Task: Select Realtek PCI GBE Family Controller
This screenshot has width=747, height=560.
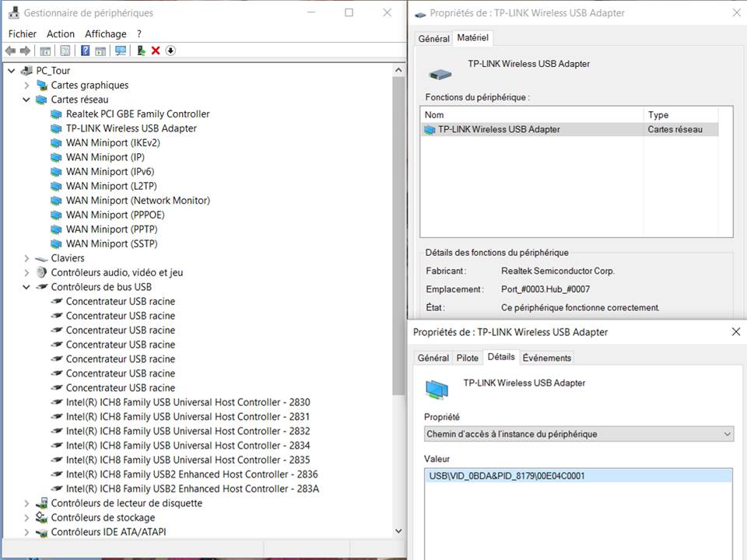Action: (137, 114)
